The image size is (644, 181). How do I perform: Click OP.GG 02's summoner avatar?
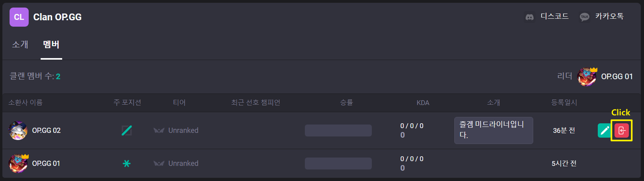18,130
